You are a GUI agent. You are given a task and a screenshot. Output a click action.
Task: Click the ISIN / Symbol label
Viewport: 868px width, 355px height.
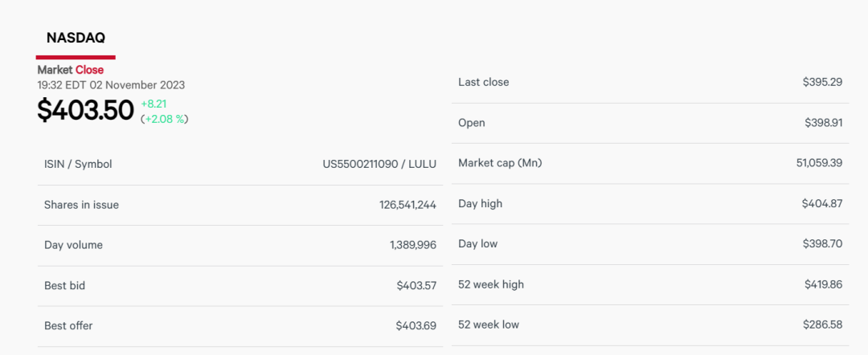pyautogui.click(x=78, y=164)
